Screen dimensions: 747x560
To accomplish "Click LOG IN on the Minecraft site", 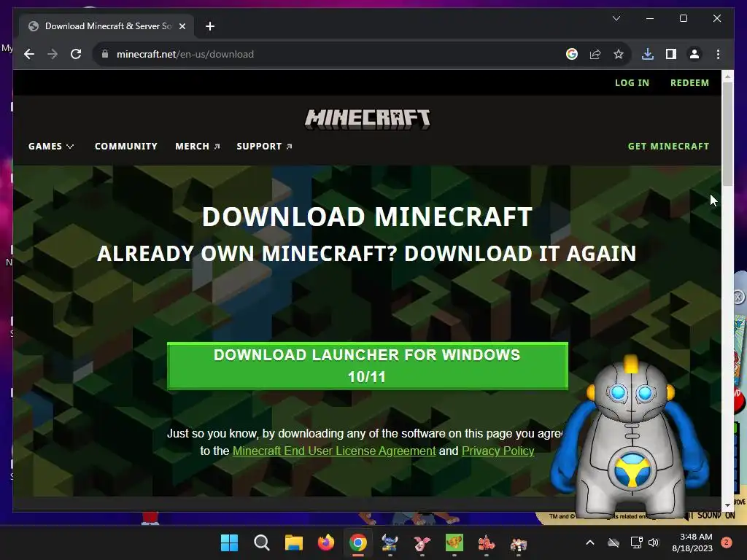I will 632,83.
